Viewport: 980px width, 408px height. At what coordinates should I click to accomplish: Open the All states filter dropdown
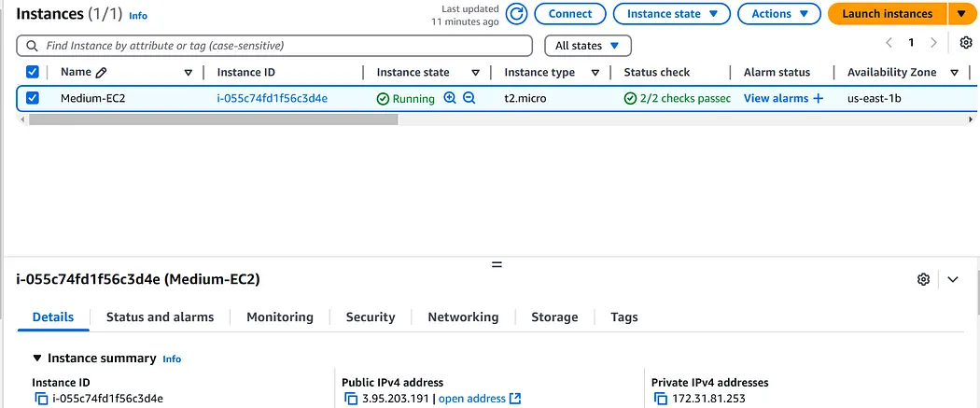588,46
